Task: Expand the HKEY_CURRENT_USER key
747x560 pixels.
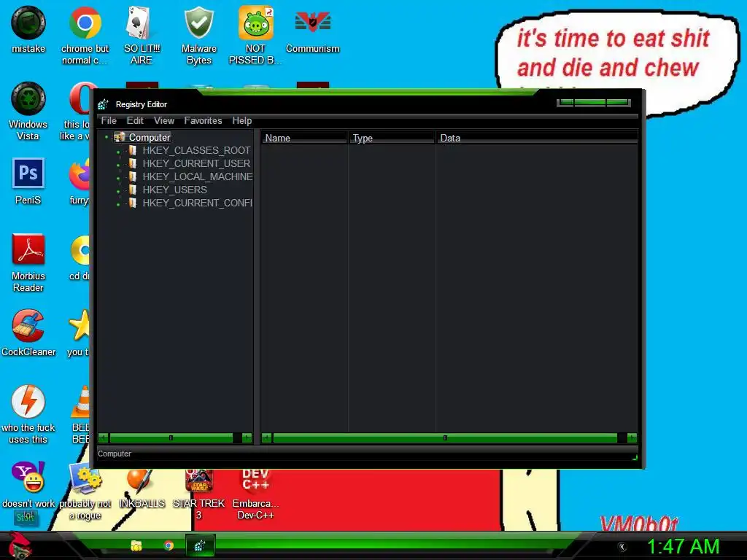Action: [x=118, y=165]
